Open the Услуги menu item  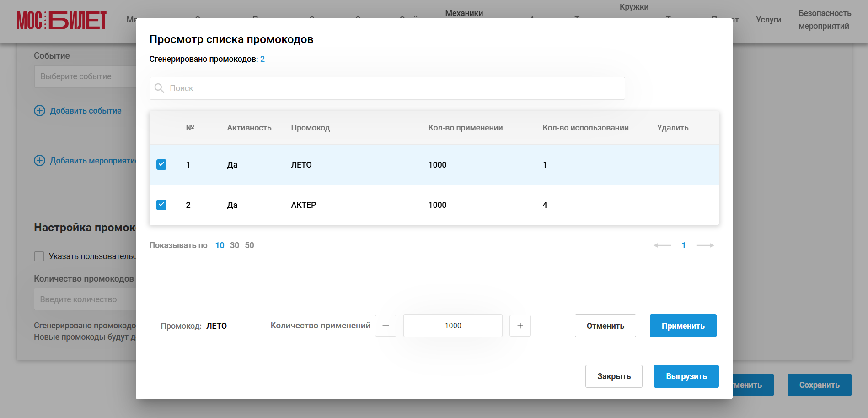(768, 20)
